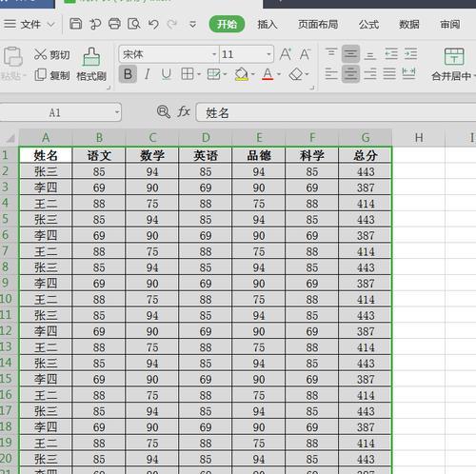Click the 语文 header cell
The image size is (476, 474).
[x=99, y=155]
